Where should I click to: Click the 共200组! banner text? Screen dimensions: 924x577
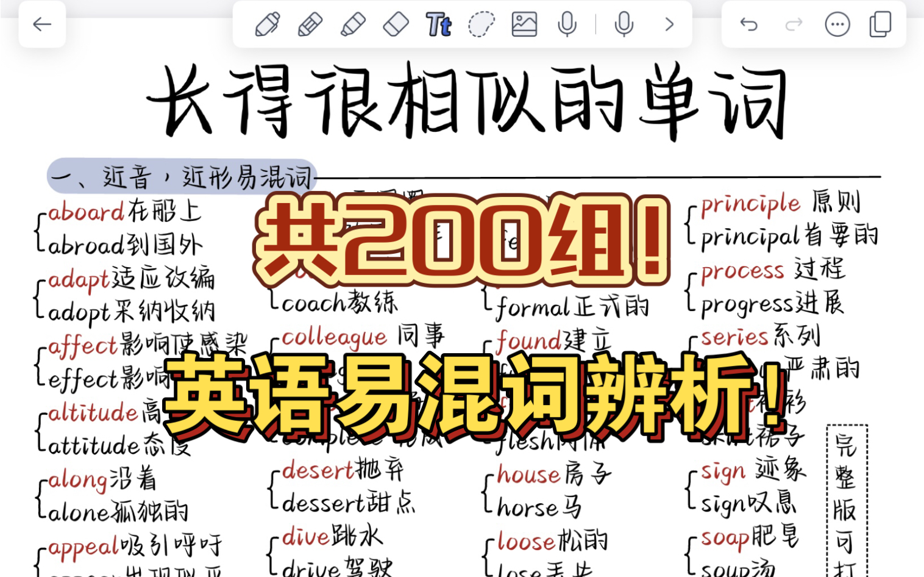pyautogui.click(x=462, y=240)
